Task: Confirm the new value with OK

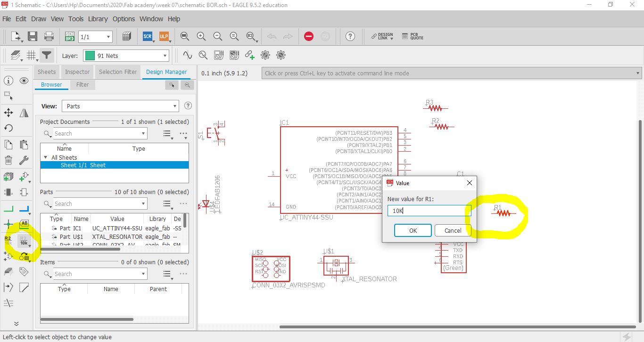Action: point(413,230)
